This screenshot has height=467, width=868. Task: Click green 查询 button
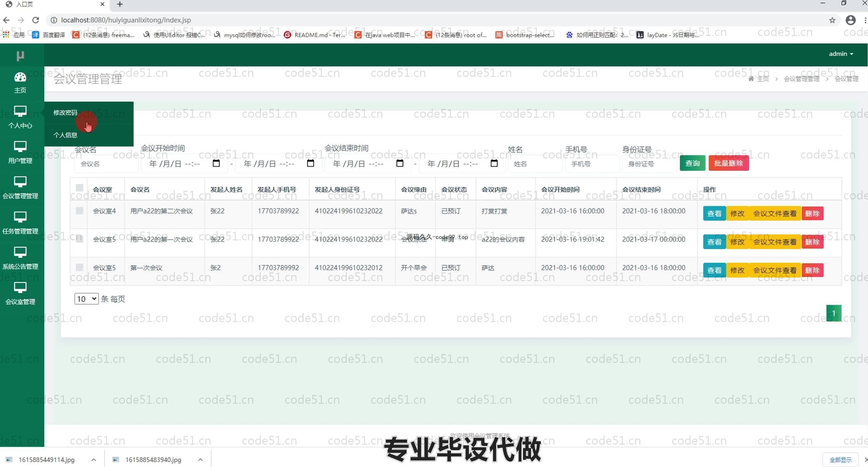(x=692, y=163)
